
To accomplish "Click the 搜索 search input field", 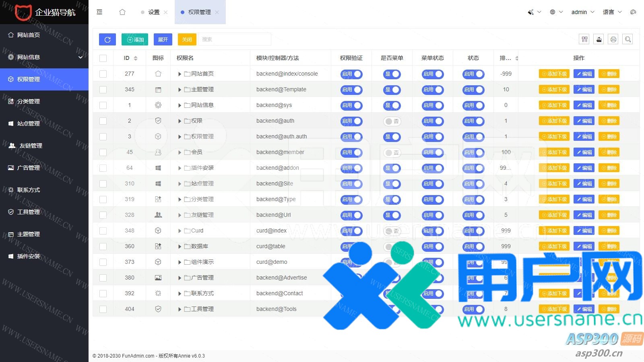I will (234, 39).
